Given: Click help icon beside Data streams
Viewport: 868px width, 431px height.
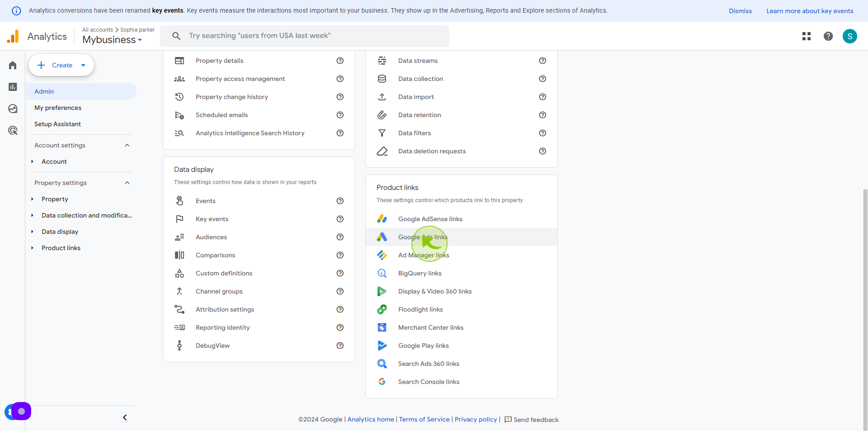Looking at the screenshot, I should 542,61.
